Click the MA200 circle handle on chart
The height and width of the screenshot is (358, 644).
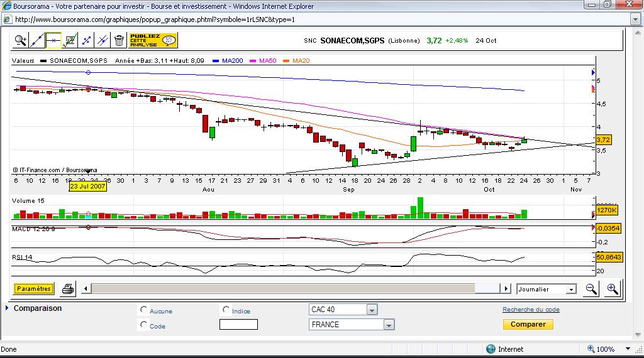88,73
